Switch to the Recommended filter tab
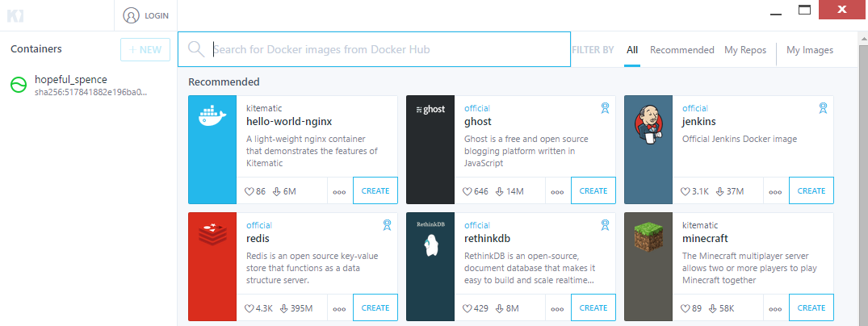868x326 pixels. [682, 50]
